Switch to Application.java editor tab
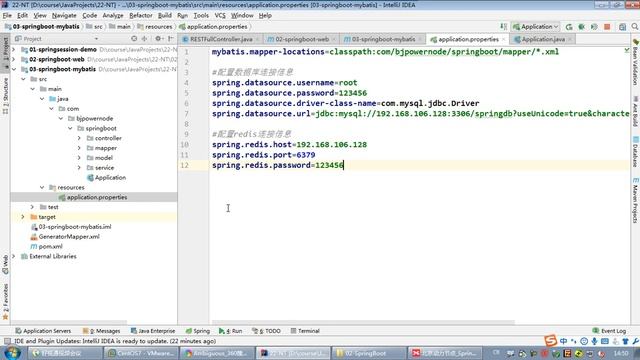 543,39
